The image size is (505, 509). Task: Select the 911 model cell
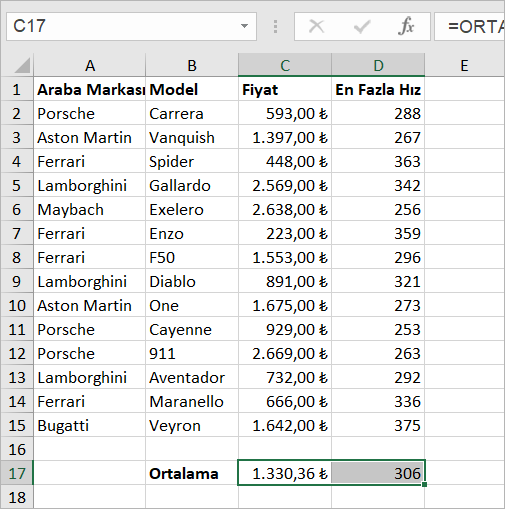192,353
